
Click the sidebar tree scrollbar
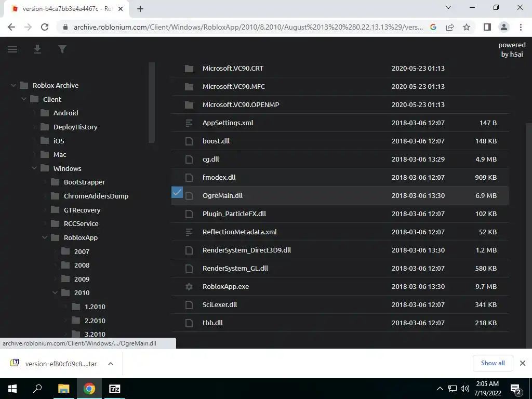pos(152,102)
